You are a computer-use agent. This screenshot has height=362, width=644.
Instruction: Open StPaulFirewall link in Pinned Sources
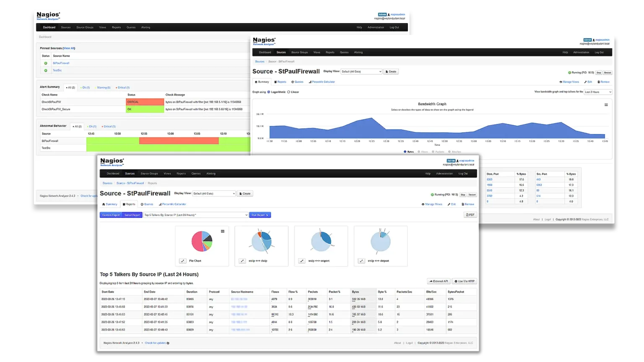pos(61,63)
